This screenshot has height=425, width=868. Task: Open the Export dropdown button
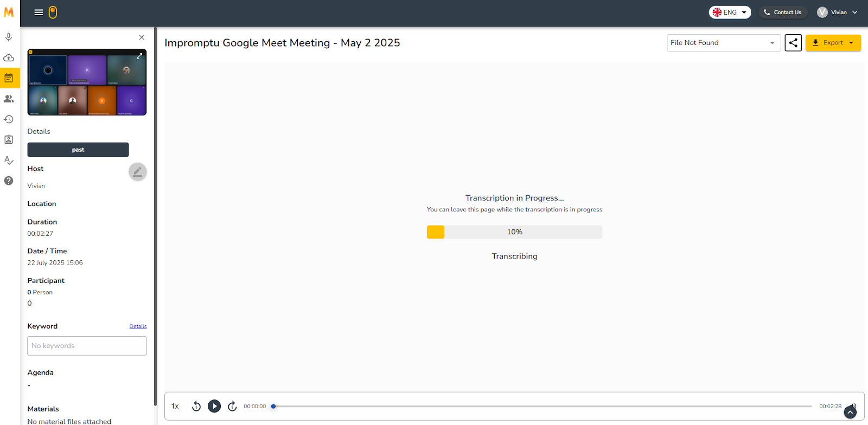click(x=833, y=43)
